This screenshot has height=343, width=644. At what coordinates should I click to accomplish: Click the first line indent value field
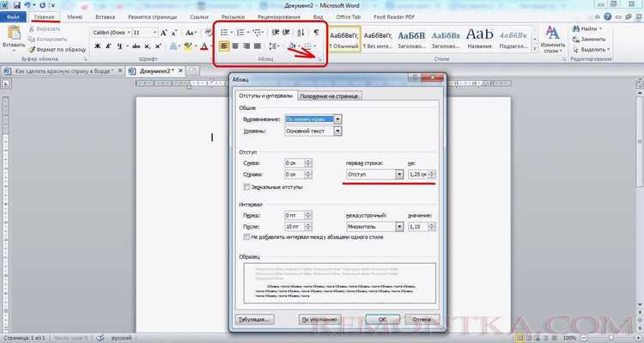click(418, 175)
